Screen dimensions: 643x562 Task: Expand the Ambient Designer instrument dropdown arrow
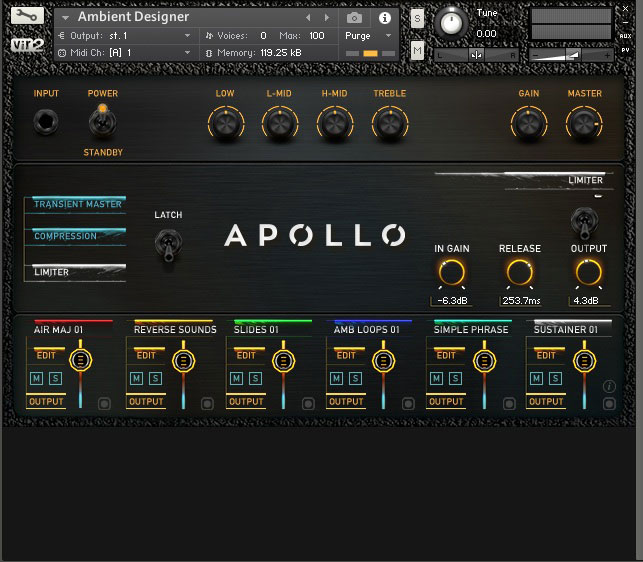[x=65, y=18]
